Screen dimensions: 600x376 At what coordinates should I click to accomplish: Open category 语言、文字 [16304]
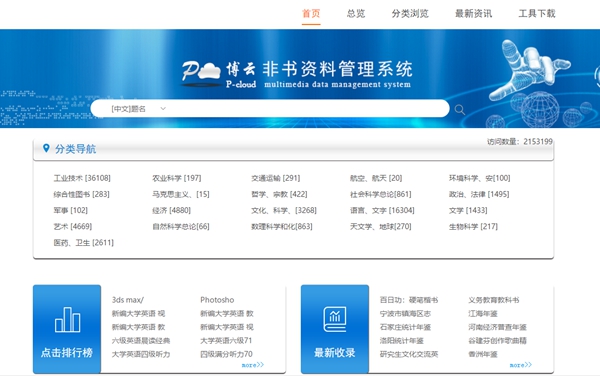382,210
